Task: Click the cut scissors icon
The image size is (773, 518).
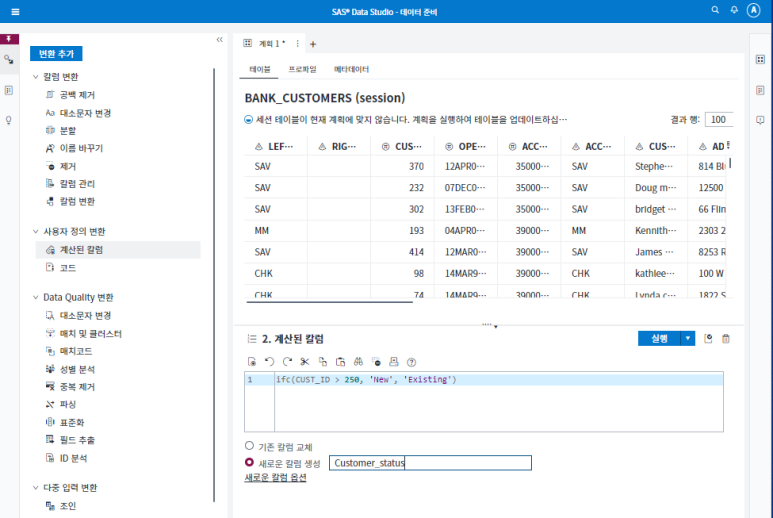Action: pyautogui.click(x=305, y=361)
